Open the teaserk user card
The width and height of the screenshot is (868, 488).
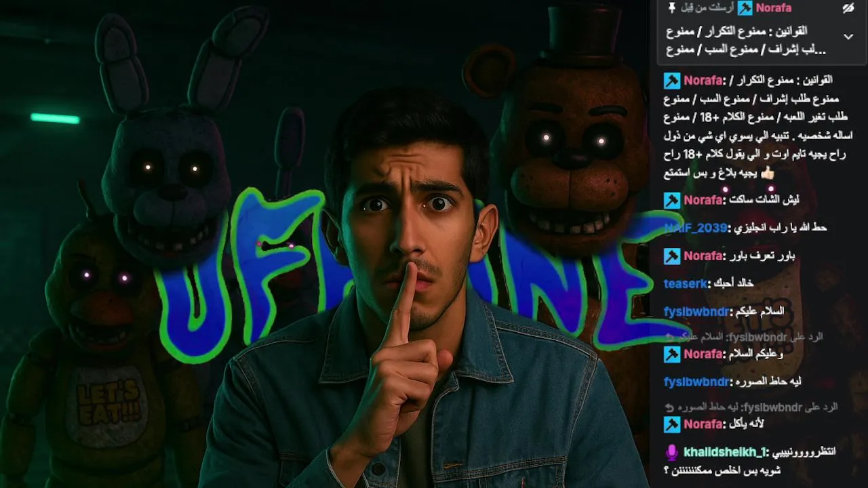point(686,283)
